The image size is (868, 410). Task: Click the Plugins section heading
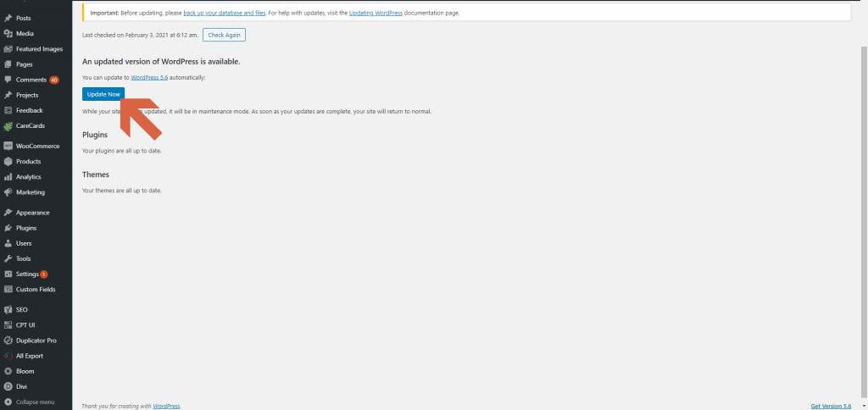(95, 135)
